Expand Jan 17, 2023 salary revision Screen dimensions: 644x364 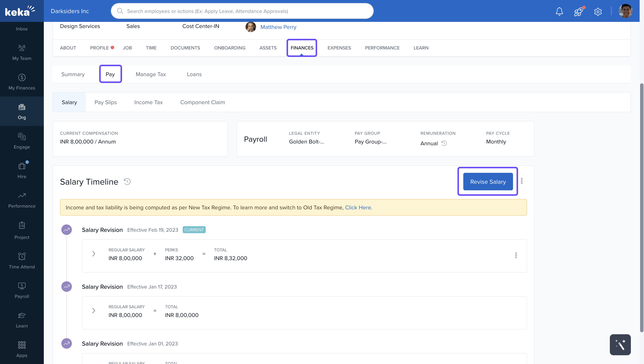[x=94, y=310]
